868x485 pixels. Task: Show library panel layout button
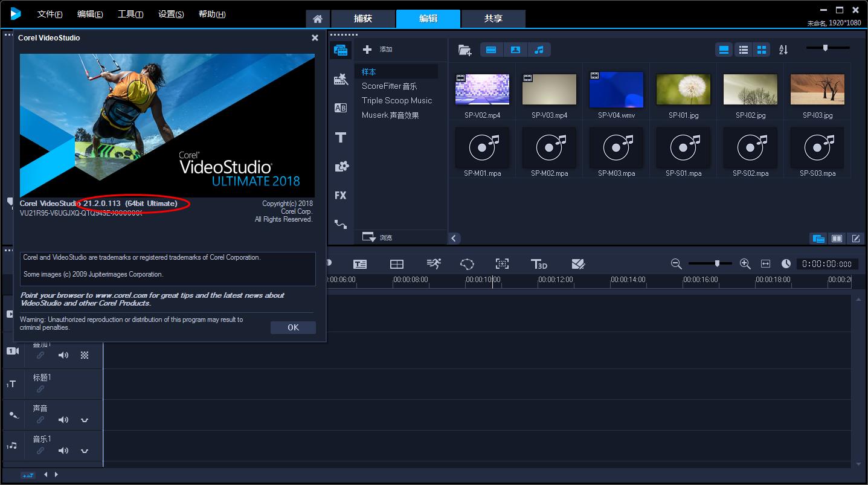pos(818,239)
